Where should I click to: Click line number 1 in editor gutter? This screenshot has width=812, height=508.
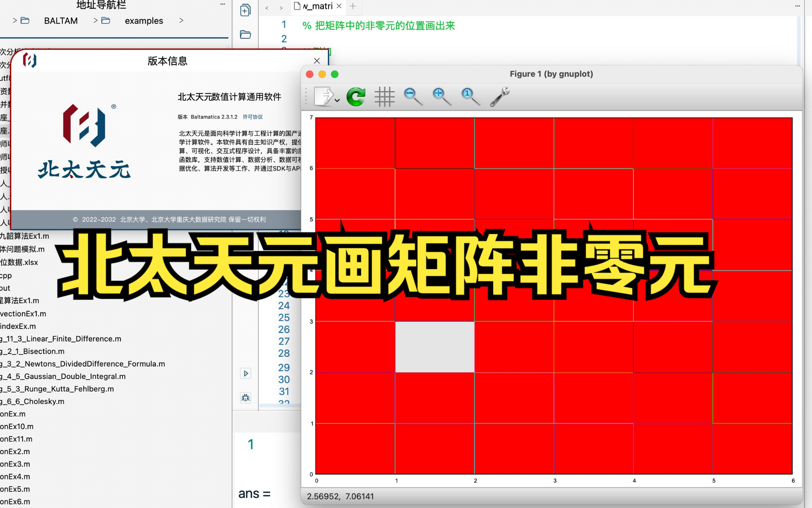(284, 25)
